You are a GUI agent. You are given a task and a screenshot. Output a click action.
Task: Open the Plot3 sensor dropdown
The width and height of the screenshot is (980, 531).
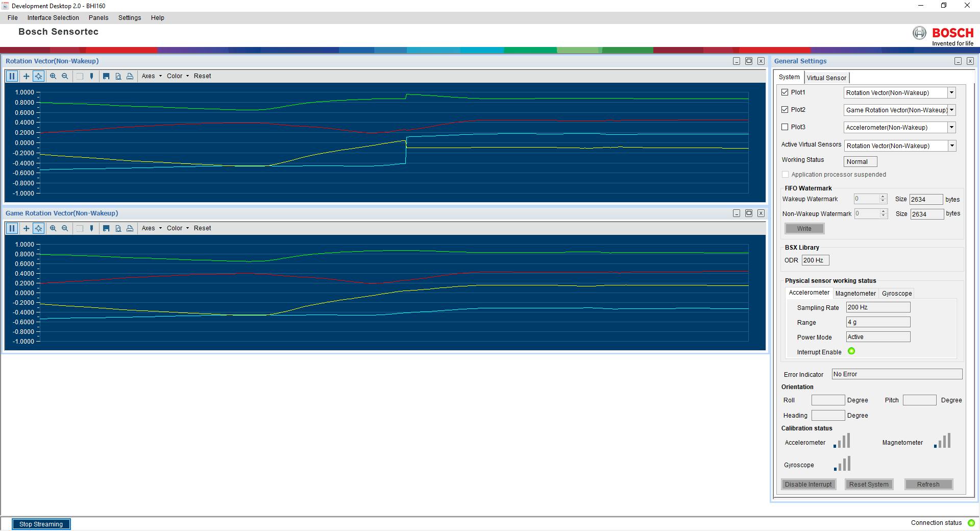(x=951, y=128)
